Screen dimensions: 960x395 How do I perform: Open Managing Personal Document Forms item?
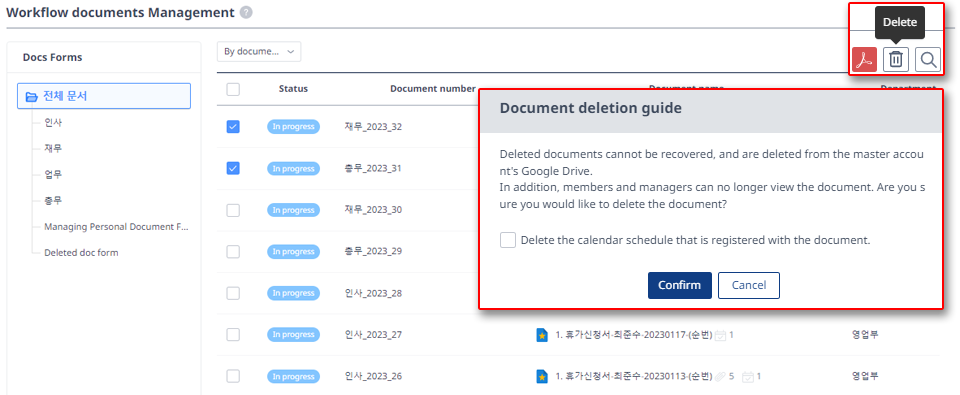click(116, 227)
